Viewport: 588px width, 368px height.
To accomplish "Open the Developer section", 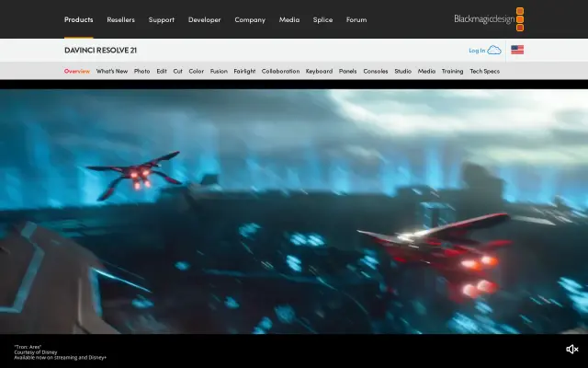I will (x=204, y=20).
